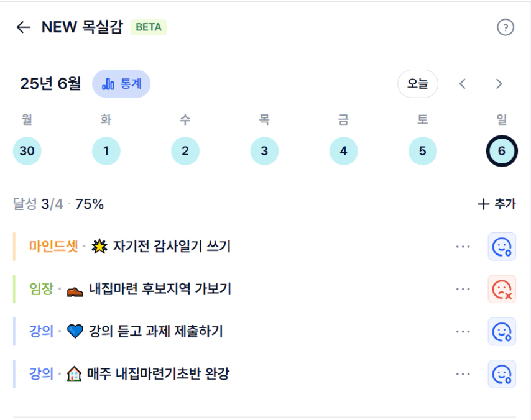Image resolution: width=531 pixels, height=420 pixels.
Task: Add a new goal with 추가
Action: (x=496, y=204)
